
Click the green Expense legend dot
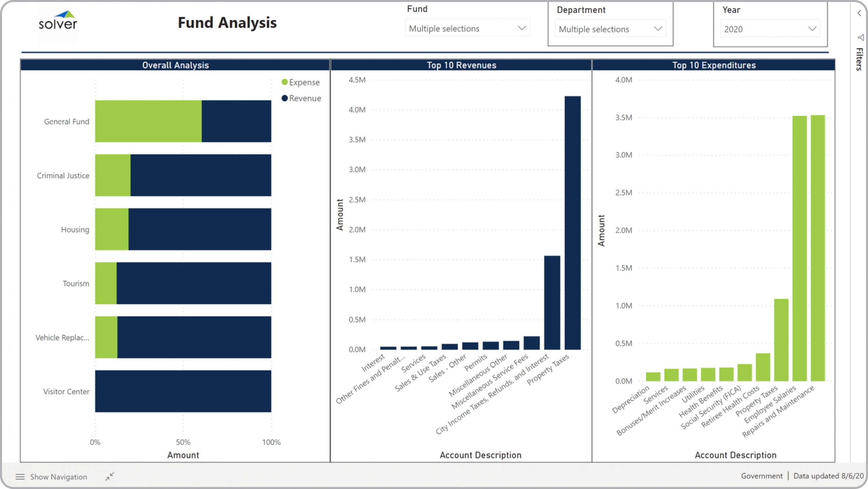[x=285, y=82]
